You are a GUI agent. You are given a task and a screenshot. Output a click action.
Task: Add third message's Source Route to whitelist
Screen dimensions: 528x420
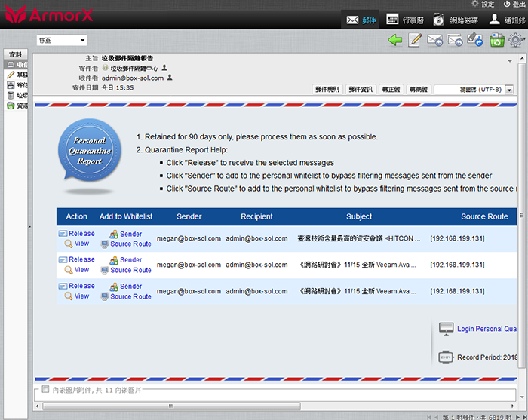(130, 296)
